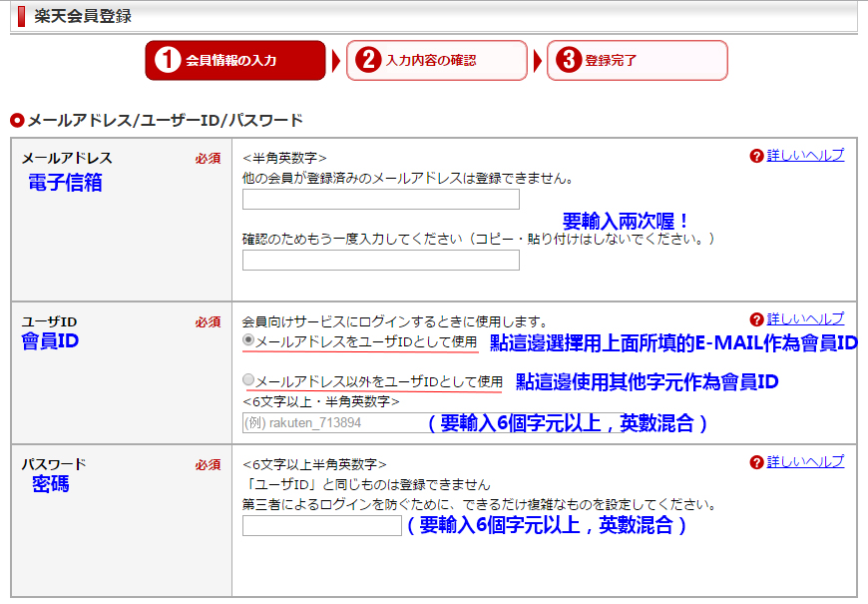Open 詳しいヘルプ link for ユーザID
Screen dimensions: 868x604
(x=805, y=319)
